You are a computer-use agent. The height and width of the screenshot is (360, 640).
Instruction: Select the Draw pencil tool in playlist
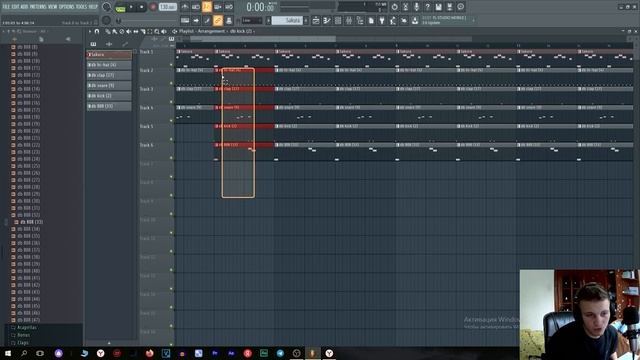coord(108,31)
